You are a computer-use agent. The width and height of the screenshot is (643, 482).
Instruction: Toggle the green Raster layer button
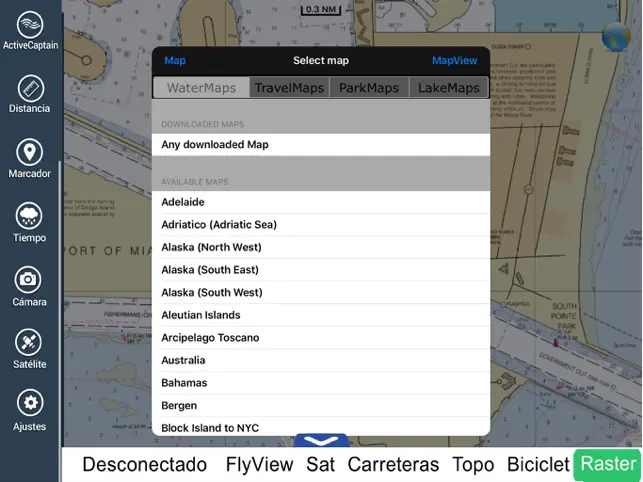click(608, 465)
